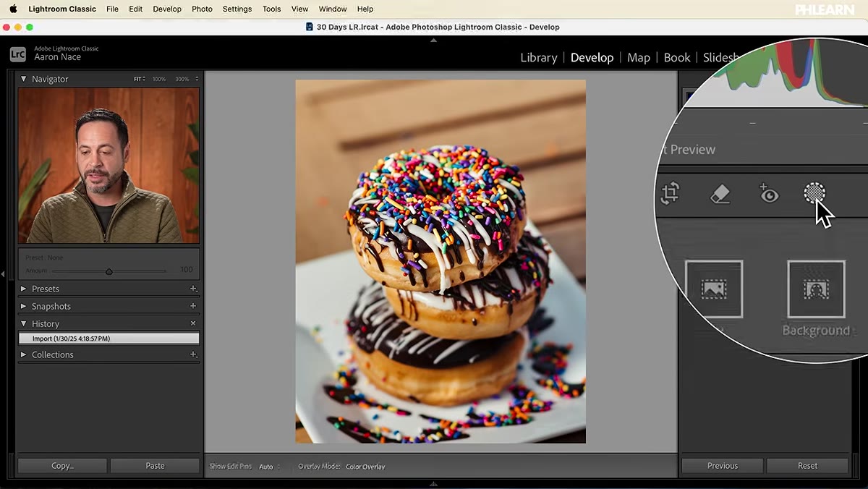Expand the Snapshots panel
This screenshot has height=489, width=868.
[x=24, y=306]
